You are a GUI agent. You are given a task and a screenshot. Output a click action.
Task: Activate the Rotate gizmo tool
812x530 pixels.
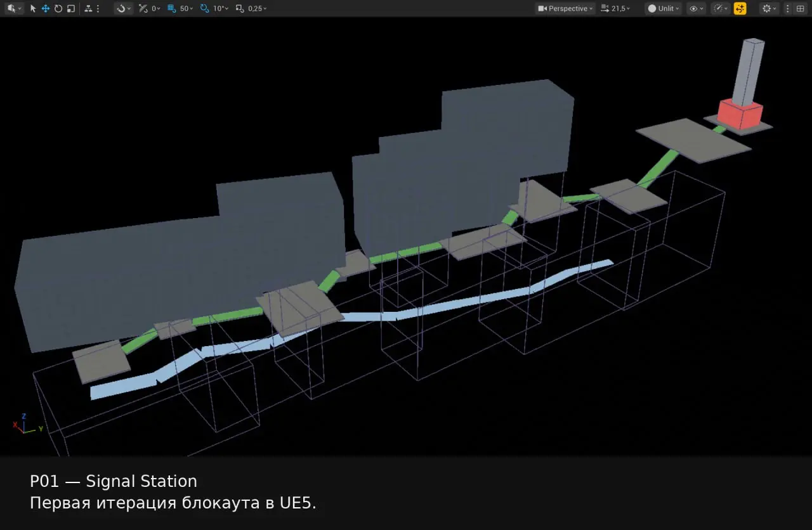point(58,9)
